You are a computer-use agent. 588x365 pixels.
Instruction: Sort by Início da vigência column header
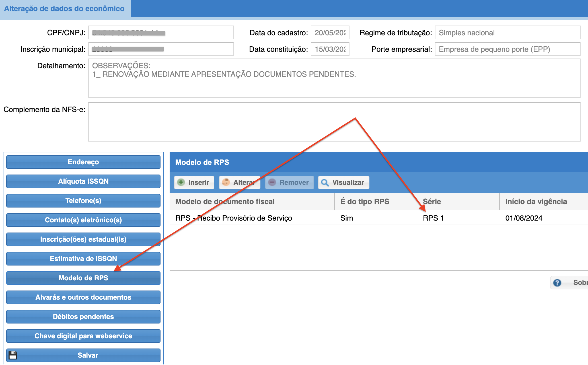pos(536,202)
